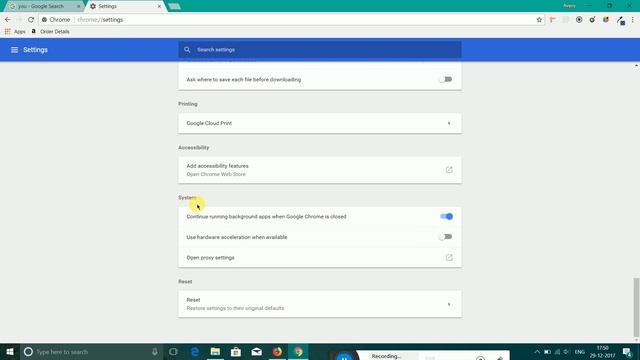Open the Order Details bookmark
The image size is (640, 360).
[x=51, y=31]
